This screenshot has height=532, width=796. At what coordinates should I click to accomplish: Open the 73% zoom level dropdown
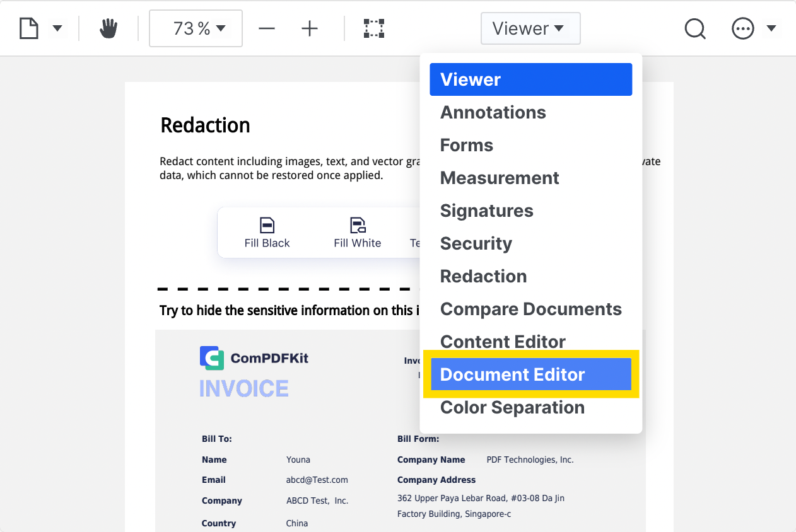(196, 28)
